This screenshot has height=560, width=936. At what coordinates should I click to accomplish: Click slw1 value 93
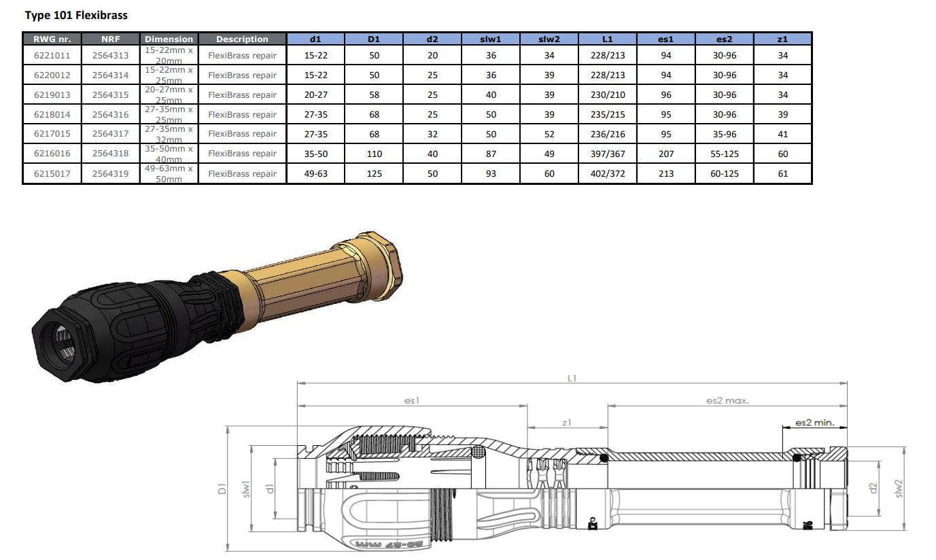coord(491,174)
